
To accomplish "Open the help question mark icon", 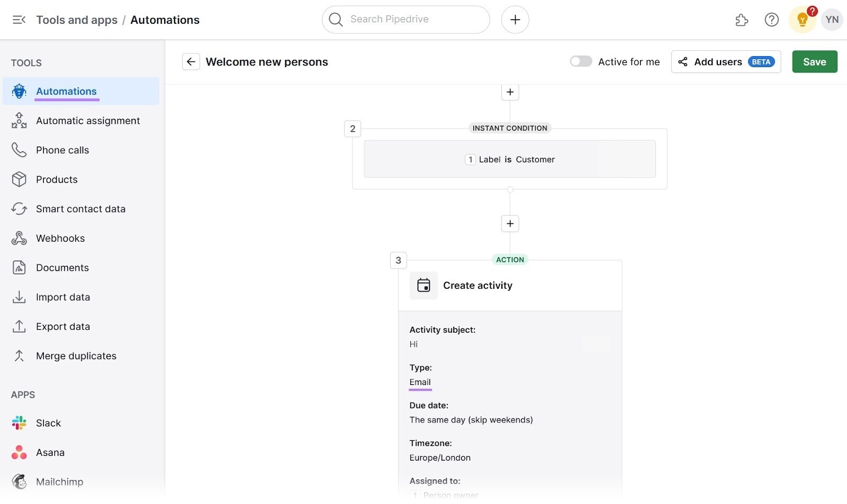I will click(771, 20).
